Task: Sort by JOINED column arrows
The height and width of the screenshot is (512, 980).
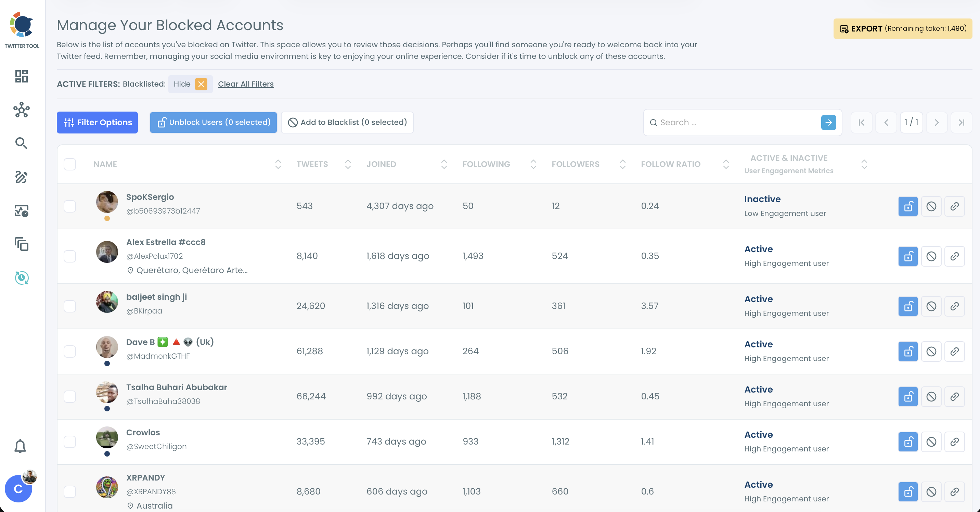Action: point(444,164)
